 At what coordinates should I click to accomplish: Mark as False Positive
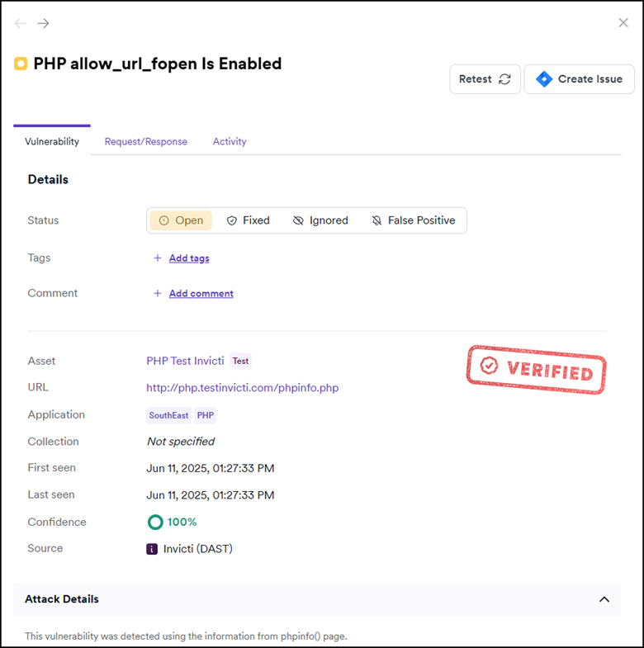pyautogui.click(x=414, y=220)
